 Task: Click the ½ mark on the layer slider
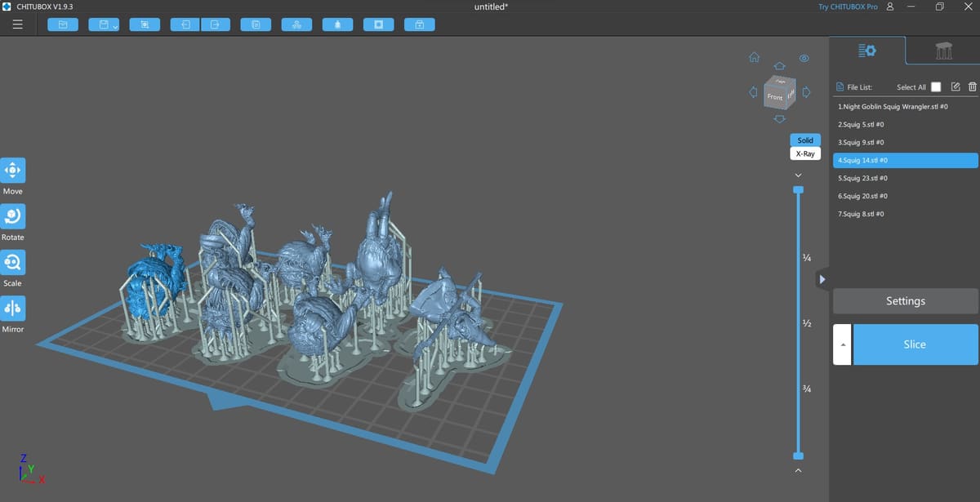(x=806, y=324)
